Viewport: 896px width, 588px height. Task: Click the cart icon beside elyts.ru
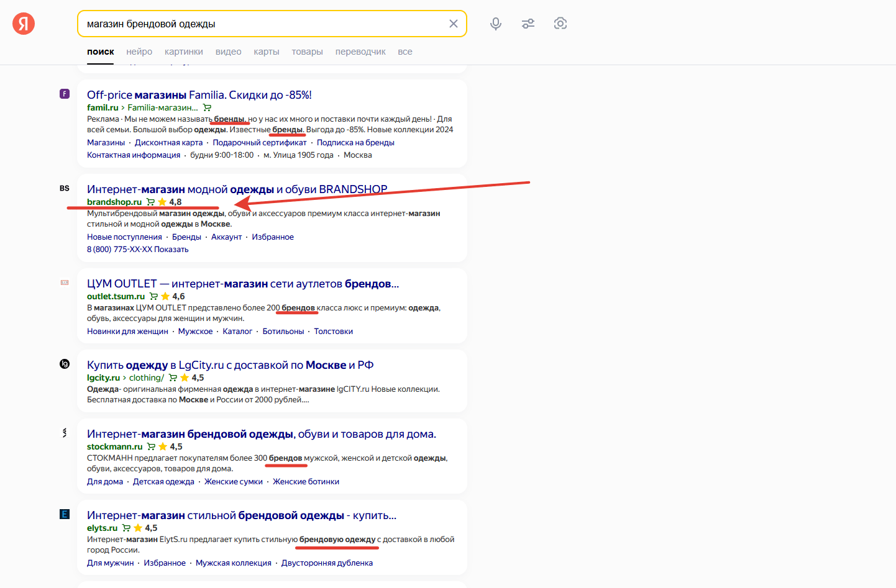[126, 528]
